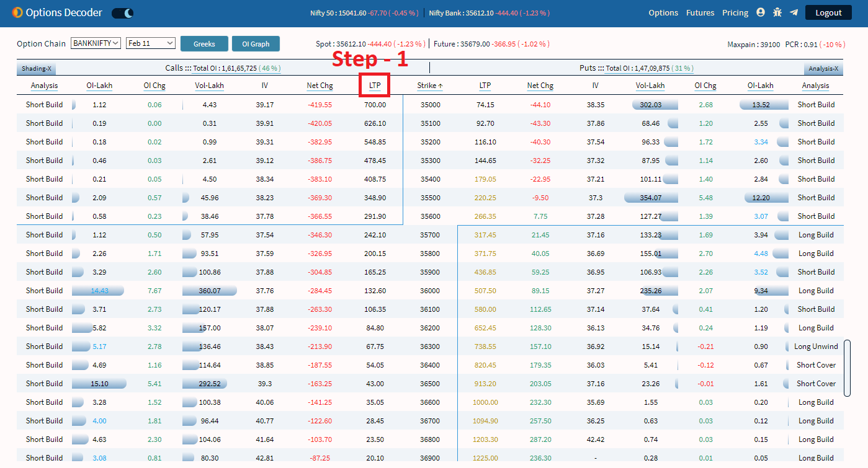Click put Vol-Lakh value 354.07
868x468 pixels.
650,198
